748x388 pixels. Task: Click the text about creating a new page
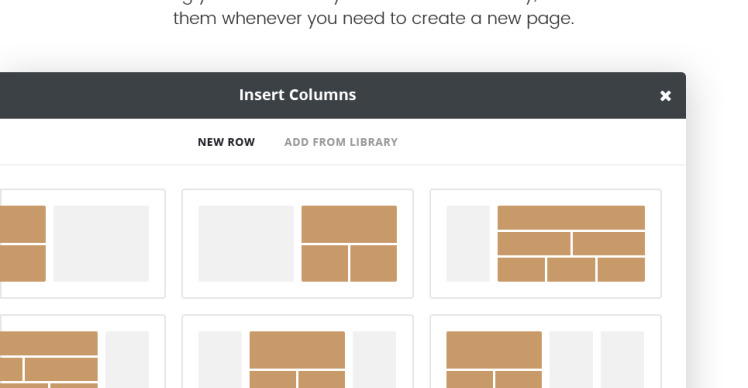tap(374, 19)
